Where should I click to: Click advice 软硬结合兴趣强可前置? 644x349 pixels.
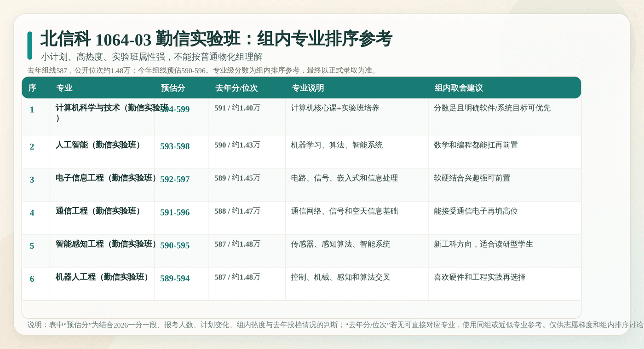(x=472, y=178)
